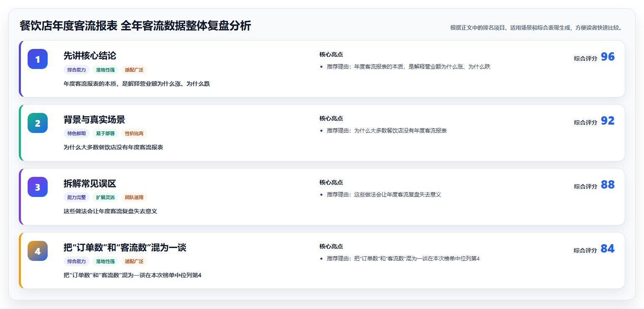Click the rank 1 badge icon
Viewport: 644px width, 309px height.
(38, 59)
